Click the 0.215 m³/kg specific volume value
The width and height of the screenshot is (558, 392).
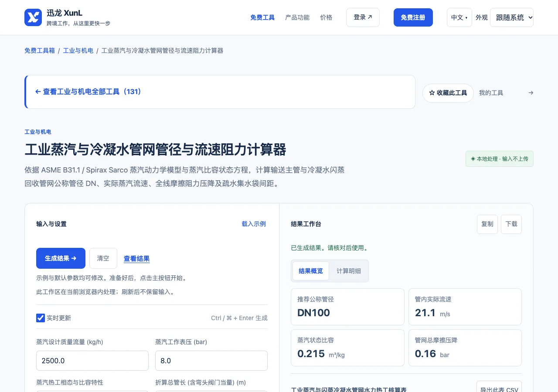tap(321, 354)
